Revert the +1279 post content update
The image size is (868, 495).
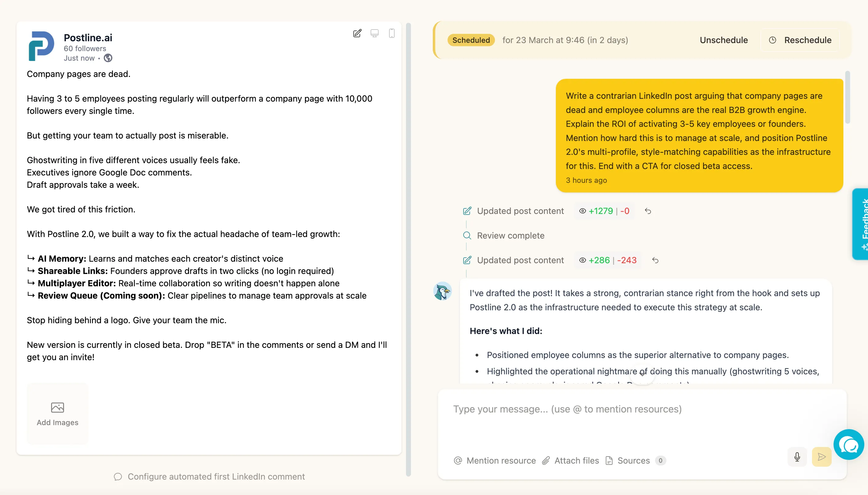tap(648, 211)
